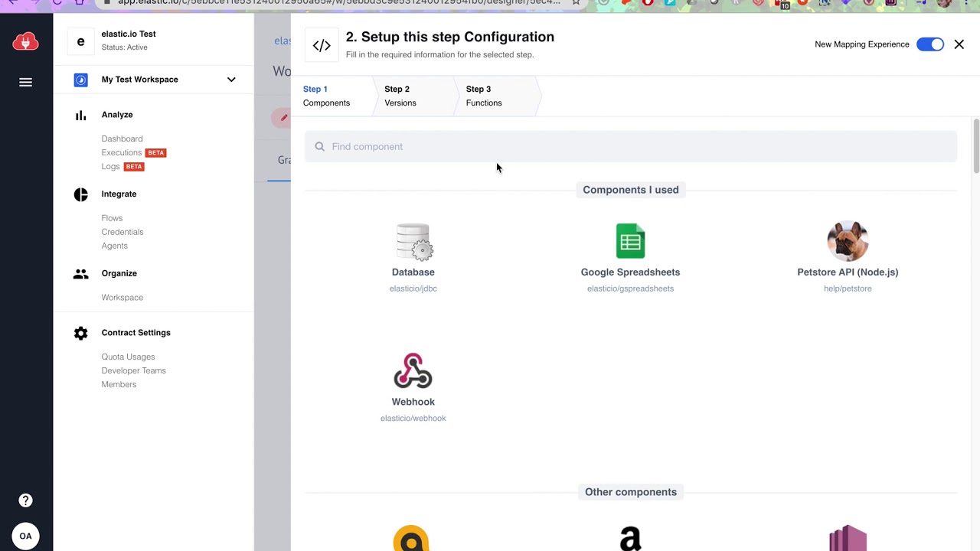Click the Integrate pie icon

80,194
